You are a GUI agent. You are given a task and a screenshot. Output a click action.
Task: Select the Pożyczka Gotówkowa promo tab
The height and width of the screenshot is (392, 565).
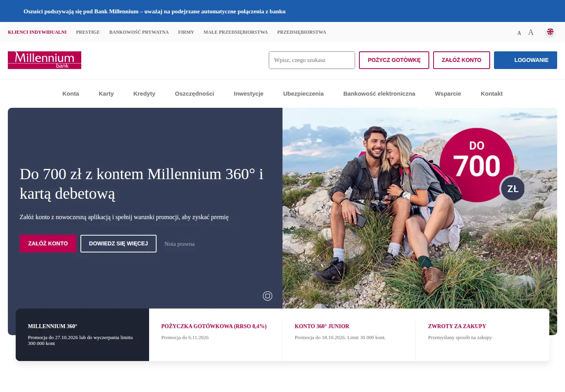coord(215,335)
